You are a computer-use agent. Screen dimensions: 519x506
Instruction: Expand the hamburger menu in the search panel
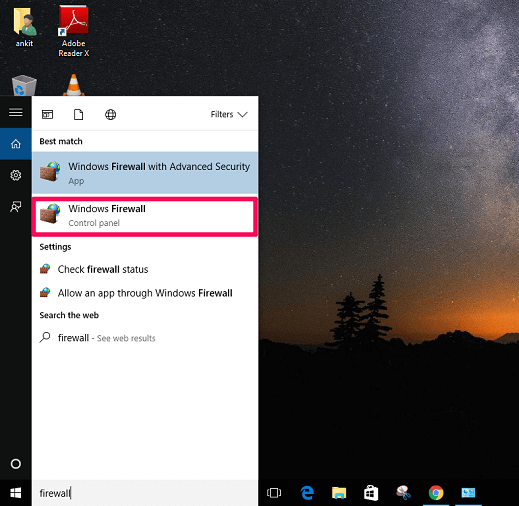click(16, 112)
